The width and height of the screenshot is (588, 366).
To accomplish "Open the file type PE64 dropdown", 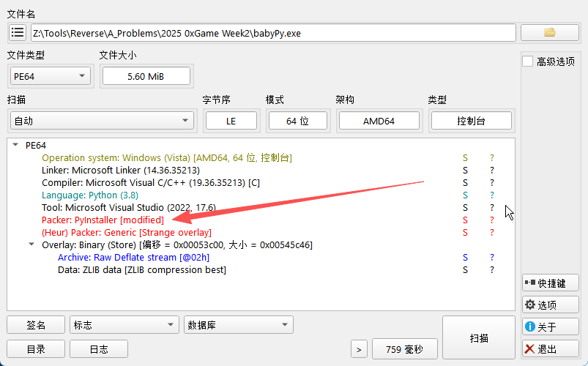I will coord(51,76).
